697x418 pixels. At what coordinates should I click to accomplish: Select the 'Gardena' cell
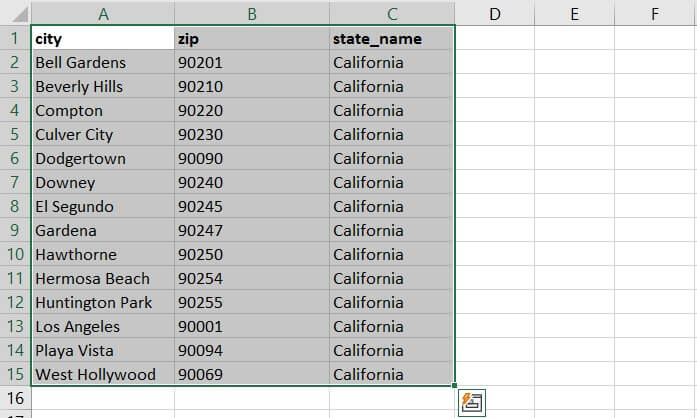click(103, 230)
